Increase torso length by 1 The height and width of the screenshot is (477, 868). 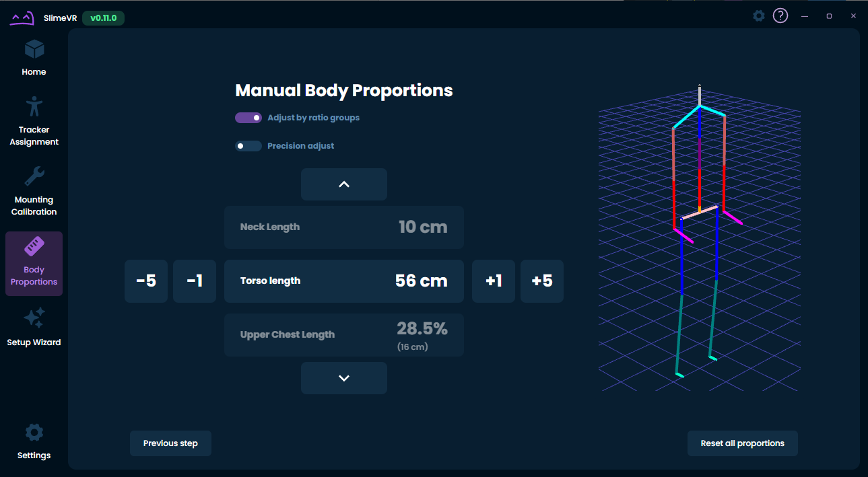pyautogui.click(x=494, y=281)
